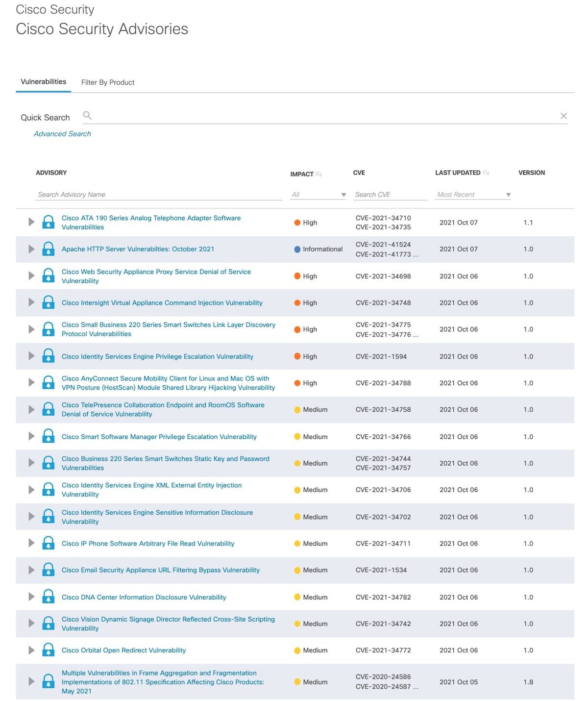Expand the Small Business 220 Link Layer Discovery row

(31, 329)
